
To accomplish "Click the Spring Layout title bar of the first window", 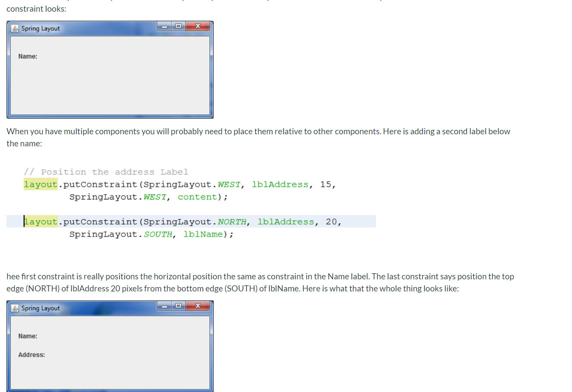I will (41, 28).
